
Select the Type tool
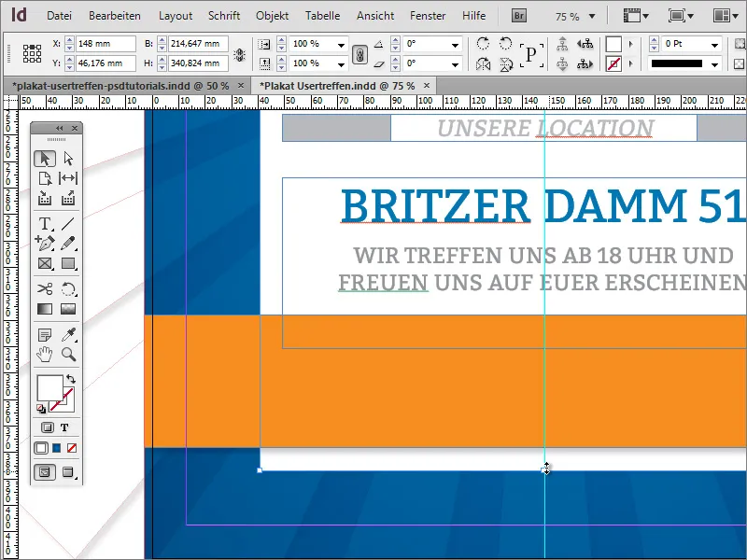[x=45, y=223]
